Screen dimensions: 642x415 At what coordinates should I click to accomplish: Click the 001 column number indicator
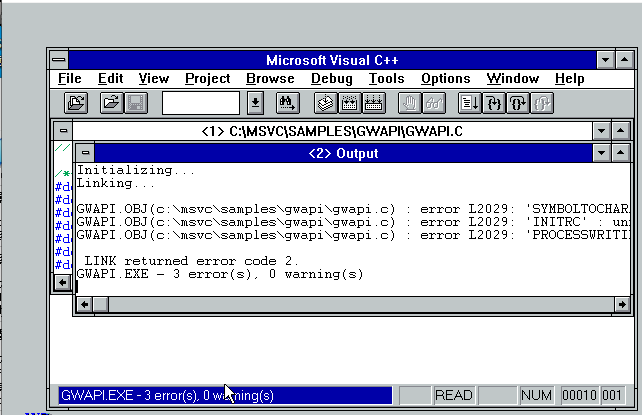tap(612, 395)
